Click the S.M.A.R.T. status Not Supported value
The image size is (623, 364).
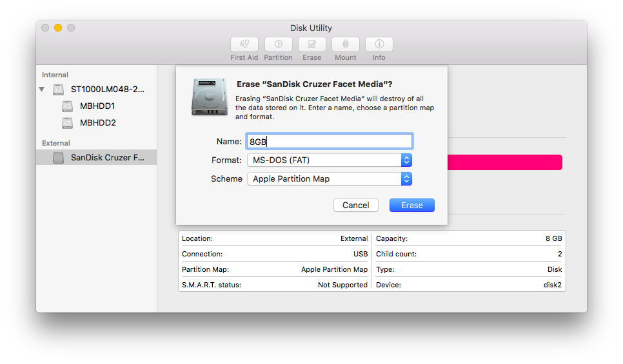(342, 285)
